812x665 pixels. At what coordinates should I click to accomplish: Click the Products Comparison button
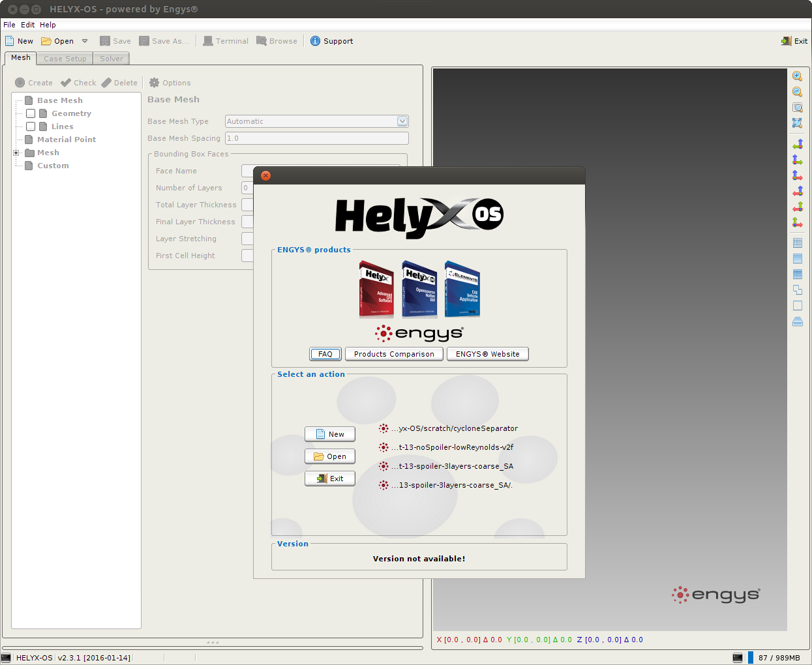point(394,354)
